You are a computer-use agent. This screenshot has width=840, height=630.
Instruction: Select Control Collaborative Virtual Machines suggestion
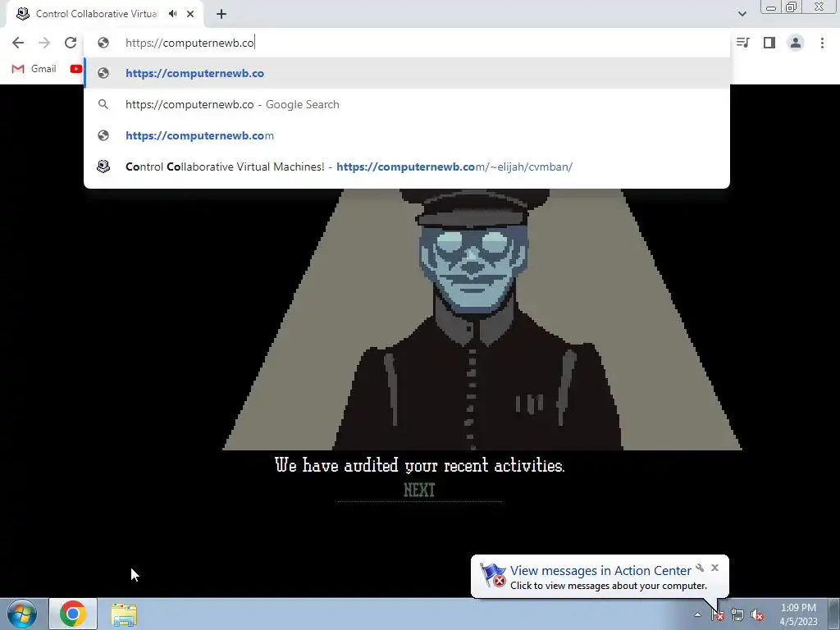coord(407,167)
